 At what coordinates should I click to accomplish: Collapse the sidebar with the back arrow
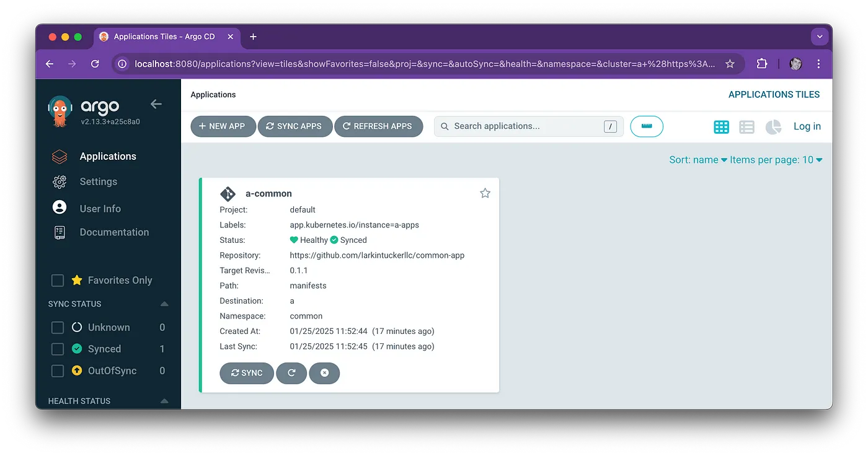coord(156,104)
